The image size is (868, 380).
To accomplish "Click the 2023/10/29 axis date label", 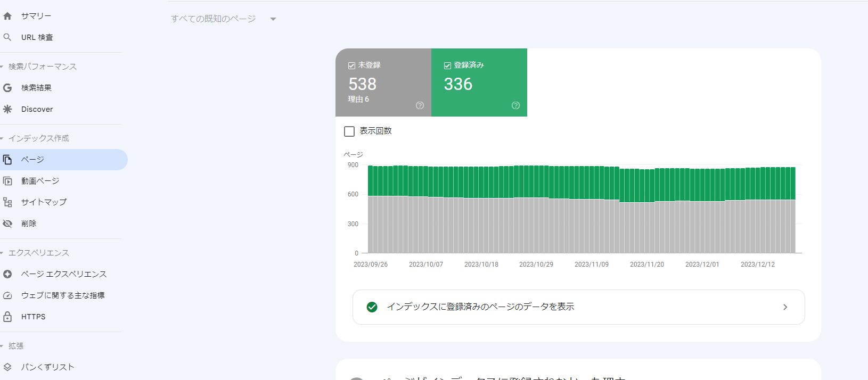I will (536, 265).
